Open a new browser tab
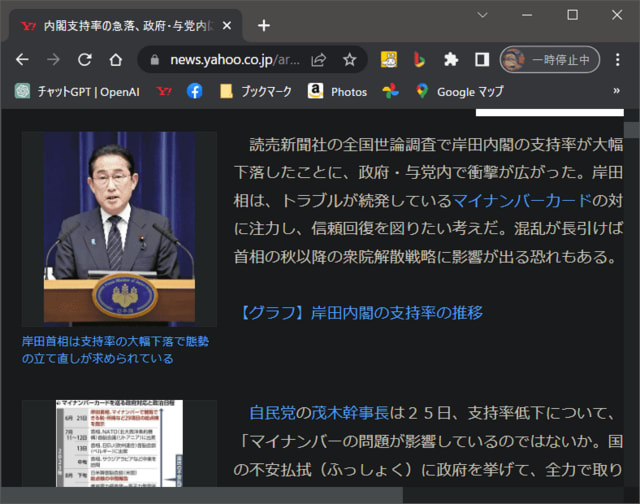Screen dimensions: 640x504 tap(263, 25)
